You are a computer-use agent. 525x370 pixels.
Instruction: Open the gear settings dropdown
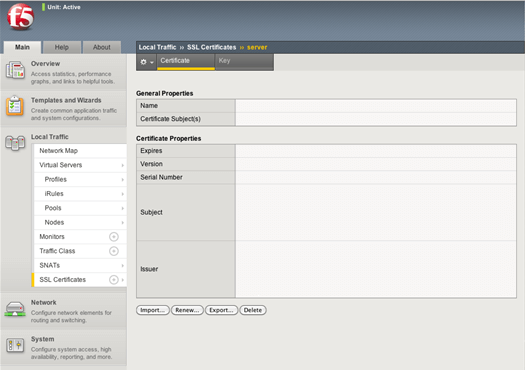147,62
